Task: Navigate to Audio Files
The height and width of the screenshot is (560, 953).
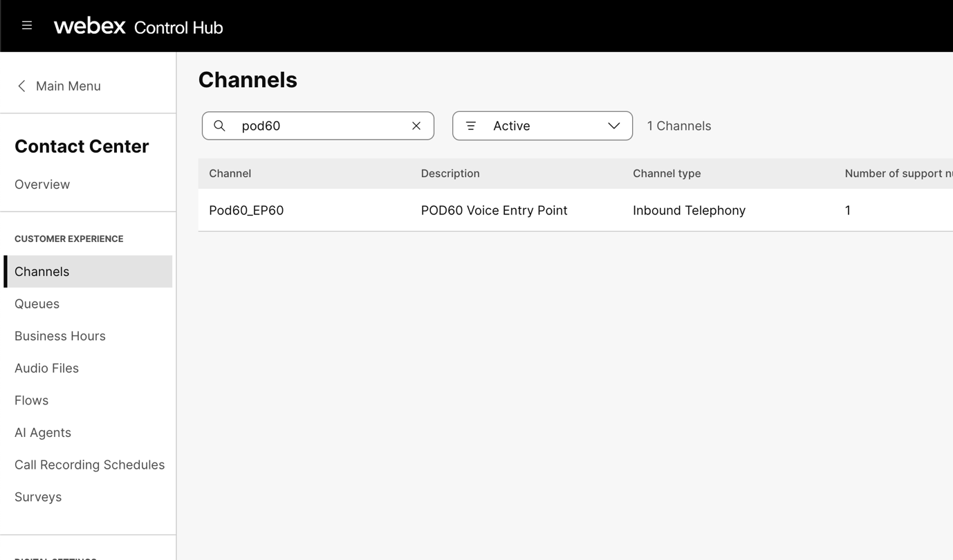Action: (x=47, y=368)
